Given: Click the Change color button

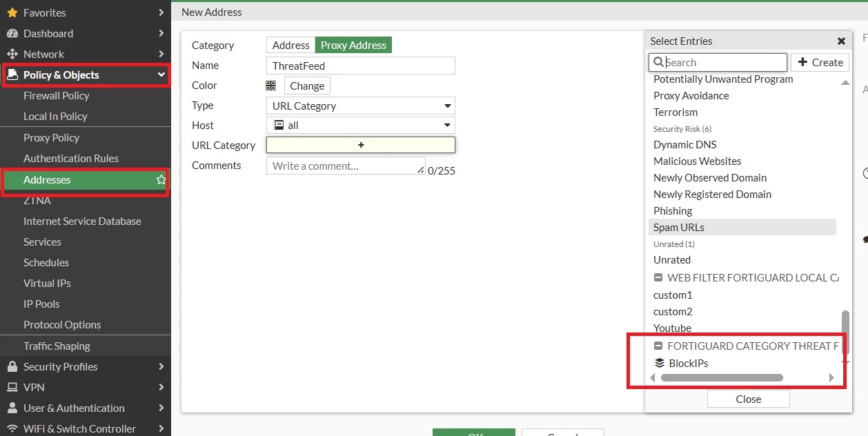Looking at the screenshot, I should click(307, 86).
